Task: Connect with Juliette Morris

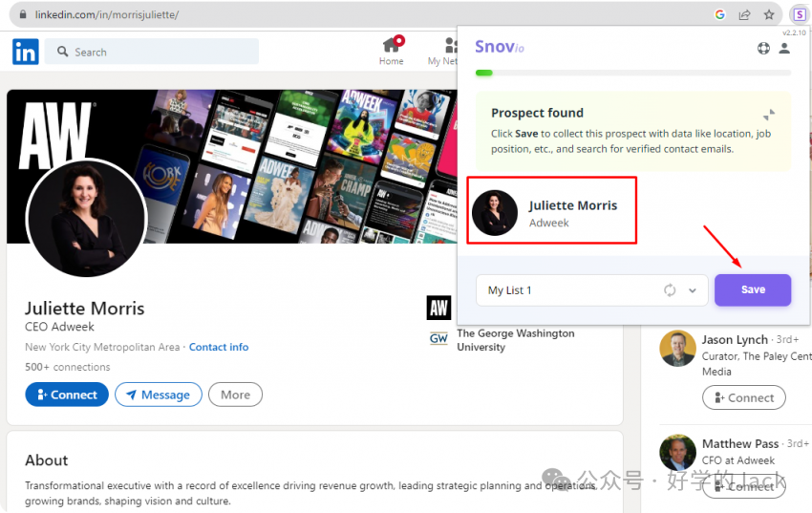Action: tap(67, 395)
